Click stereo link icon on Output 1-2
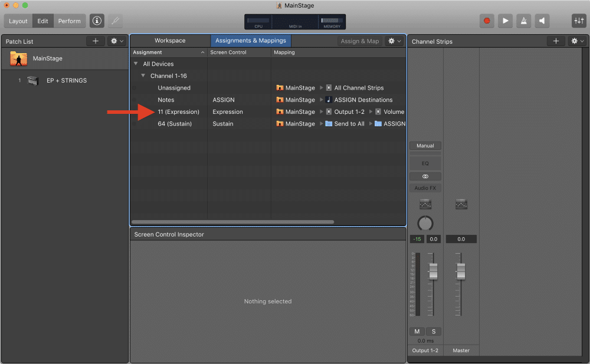Viewport: 590px width, 364px height. pos(425,176)
